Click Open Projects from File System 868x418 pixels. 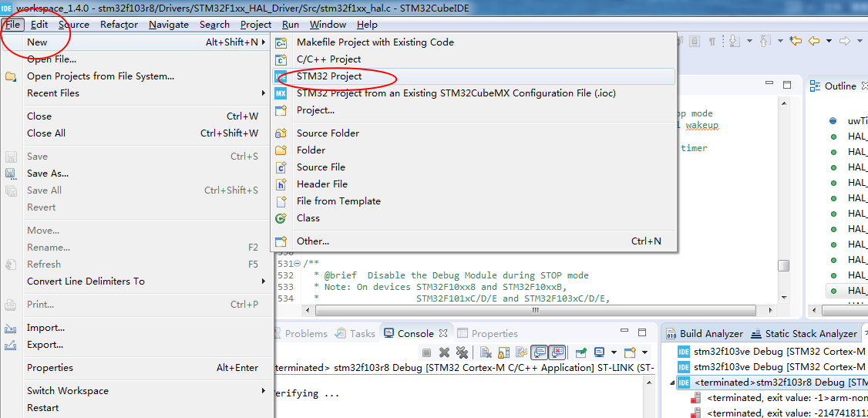click(101, 76)
